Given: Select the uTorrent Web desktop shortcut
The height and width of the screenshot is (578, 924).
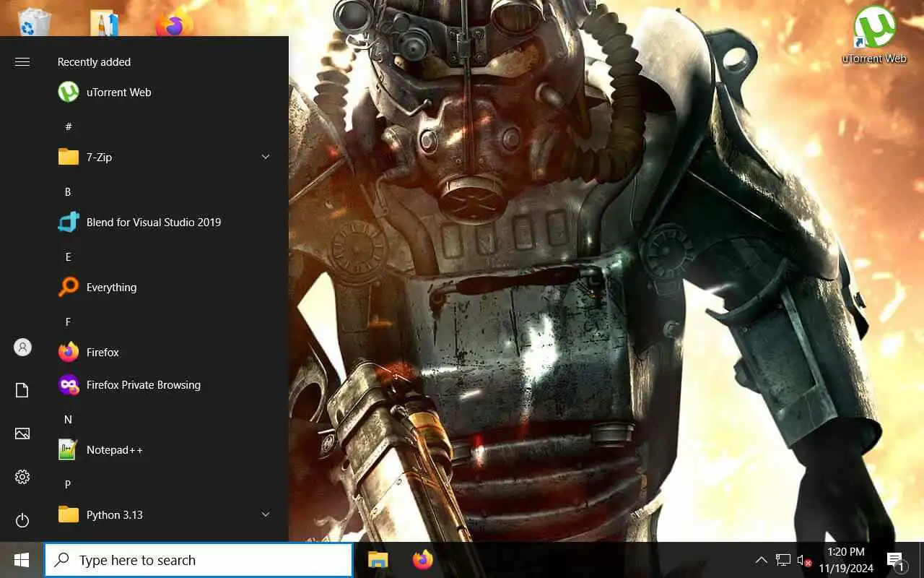Looking at the screenshot, I should (874, 35).
